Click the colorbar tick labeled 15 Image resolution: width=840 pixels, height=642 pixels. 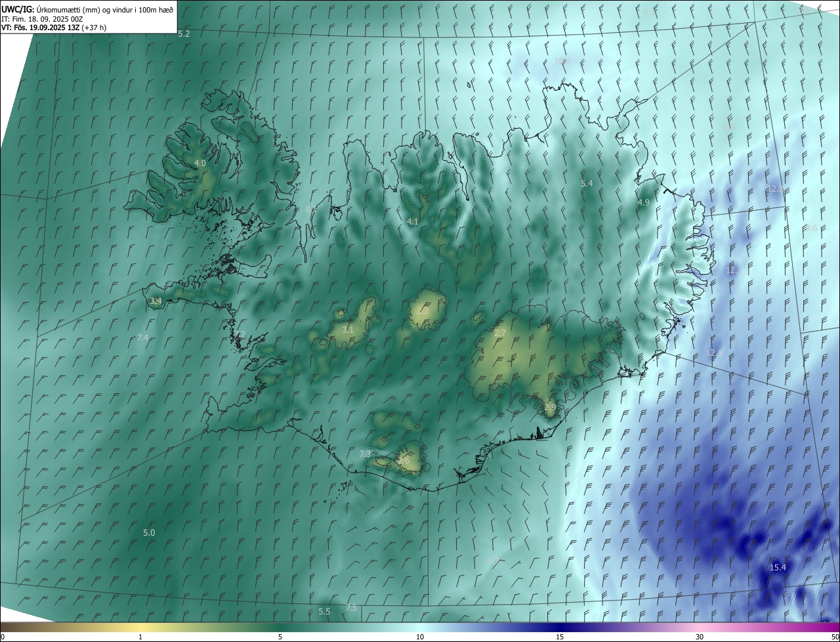pos(560,637)
